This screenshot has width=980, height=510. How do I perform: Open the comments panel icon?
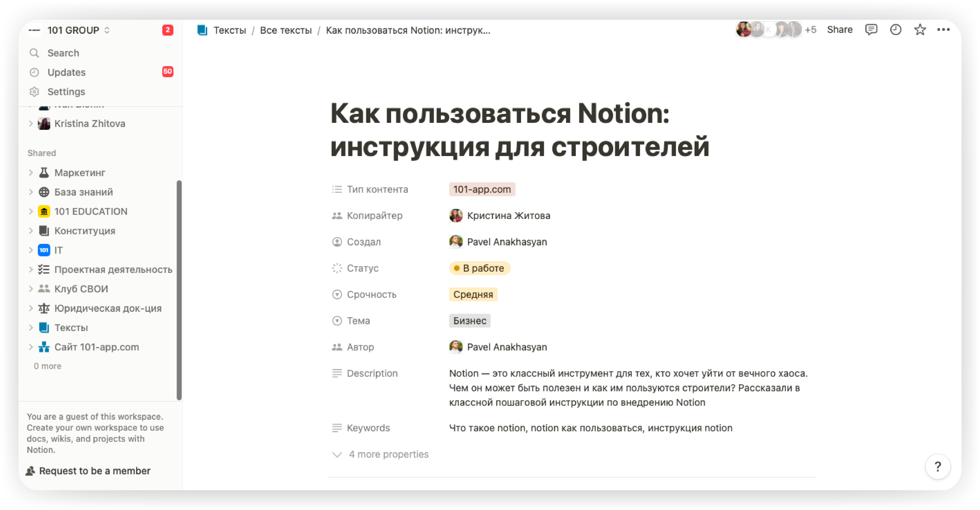pos(871,30)
